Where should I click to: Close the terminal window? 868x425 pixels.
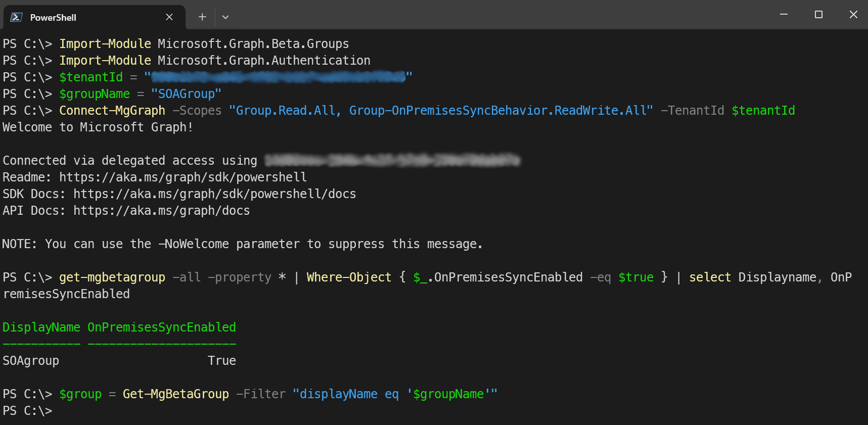pos(853,15)
